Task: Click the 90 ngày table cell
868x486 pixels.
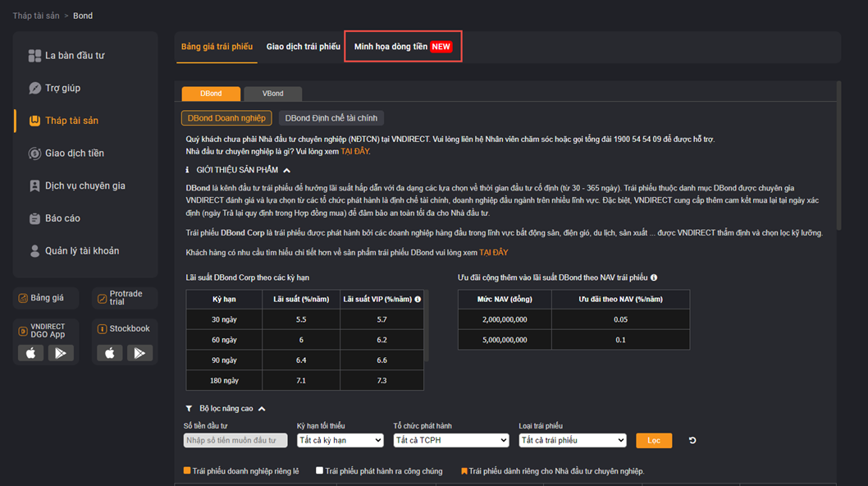Action: coord(224,360)
